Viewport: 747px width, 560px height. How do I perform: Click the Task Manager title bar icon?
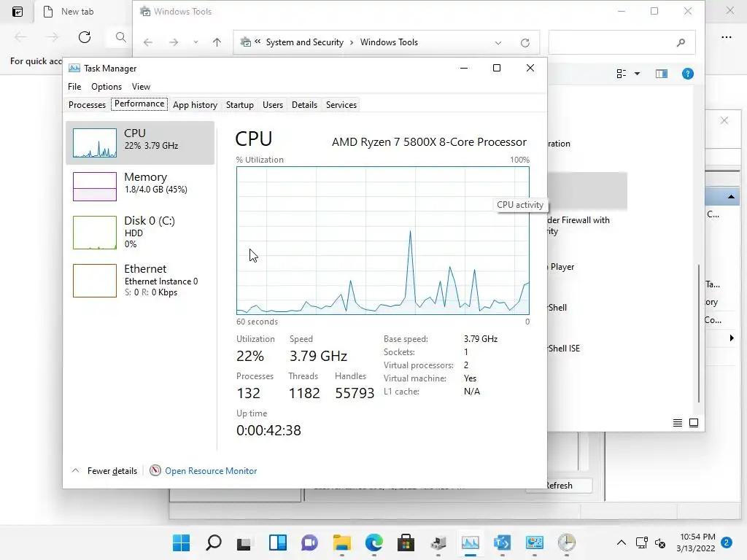pos(74,68)
